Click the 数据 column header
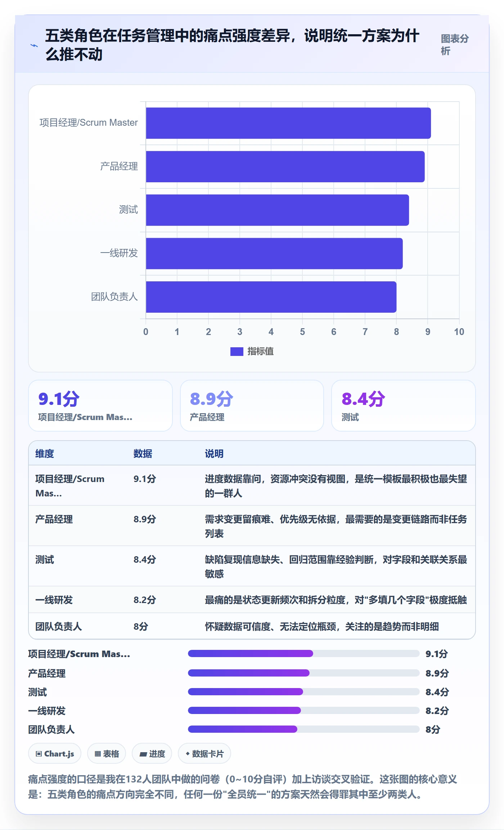The width and height of the screenshot is (504, 830). 143,454
